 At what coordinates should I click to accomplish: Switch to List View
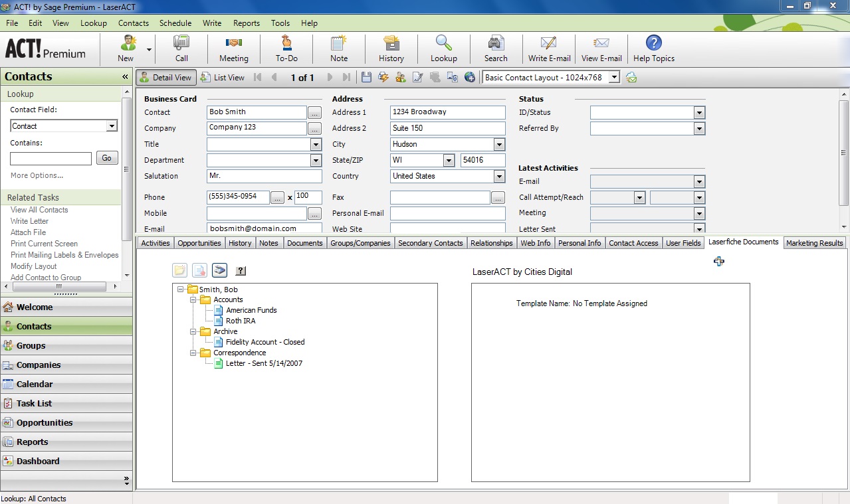tap(223, 78)
